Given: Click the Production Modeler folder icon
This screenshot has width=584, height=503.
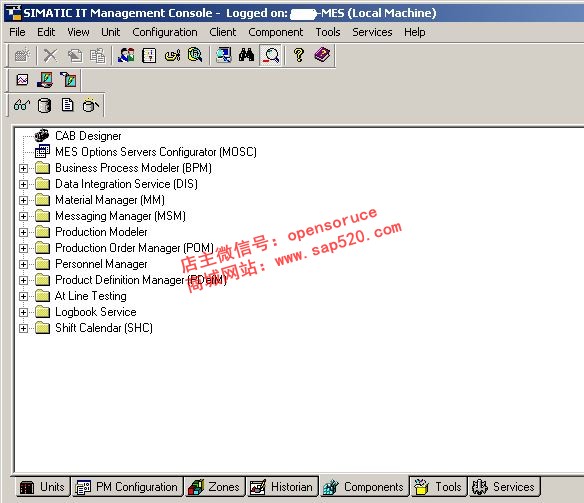Looking at the screenshot, I should pos(42,232).
